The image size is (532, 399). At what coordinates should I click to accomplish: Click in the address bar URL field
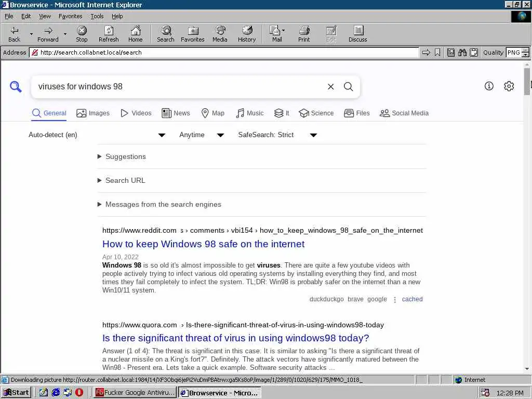pos(224,52)
